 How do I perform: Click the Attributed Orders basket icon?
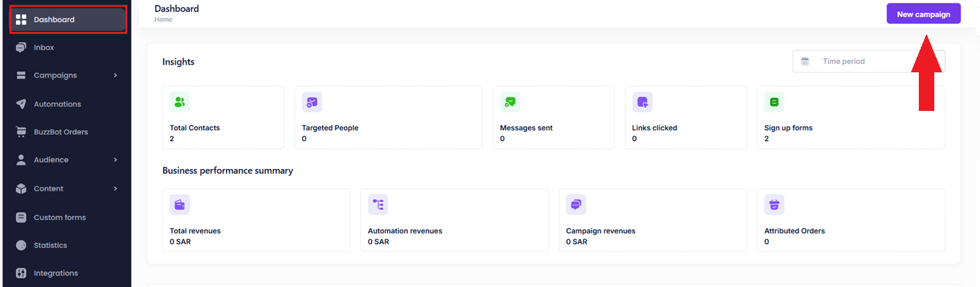point(774,204)
